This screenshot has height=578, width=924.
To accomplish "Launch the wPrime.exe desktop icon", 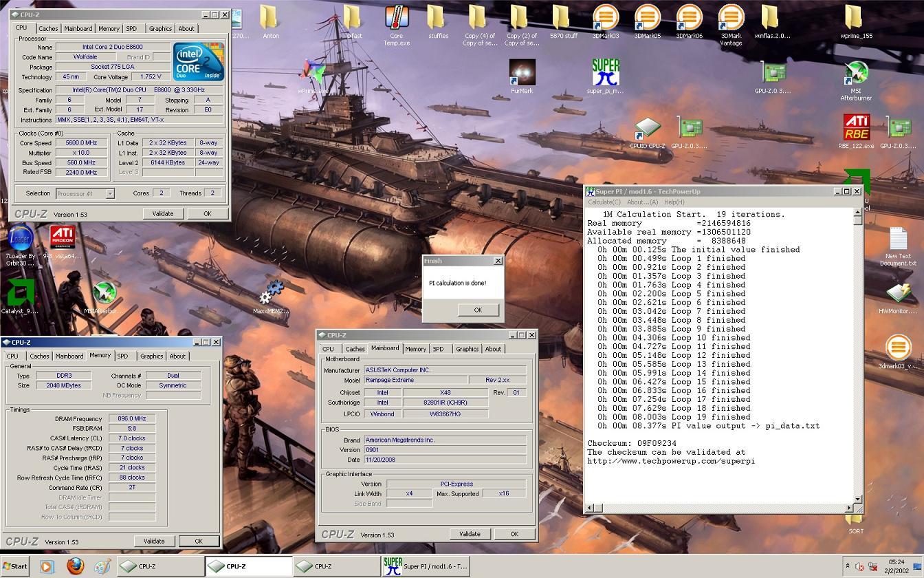I will (x=313, y=74).
